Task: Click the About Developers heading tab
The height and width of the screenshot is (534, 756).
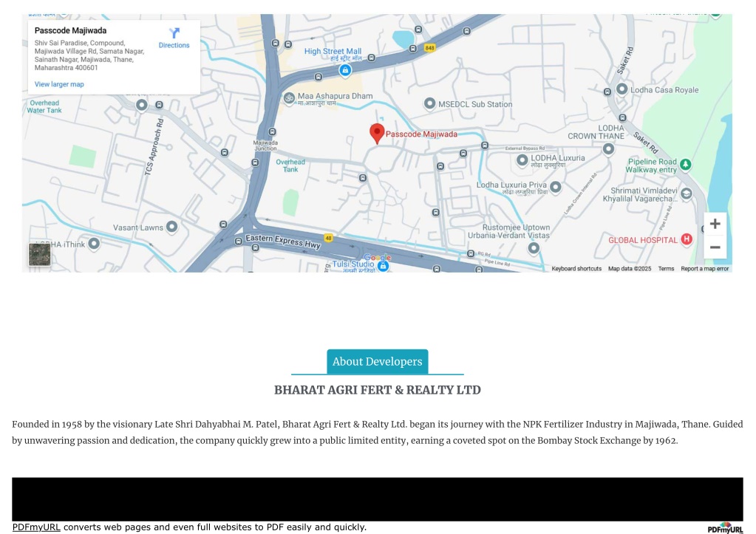Action: click(x=377, y=361)
